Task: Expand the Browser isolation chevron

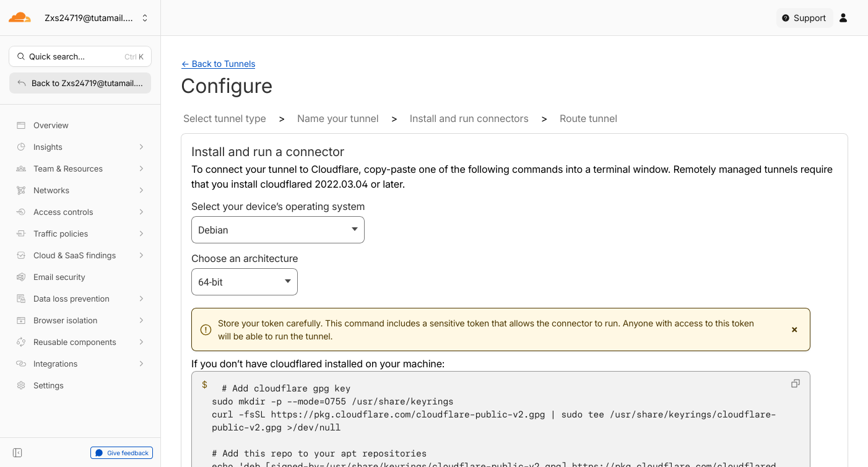Action: pyautogui.click(x=141, y=320)
